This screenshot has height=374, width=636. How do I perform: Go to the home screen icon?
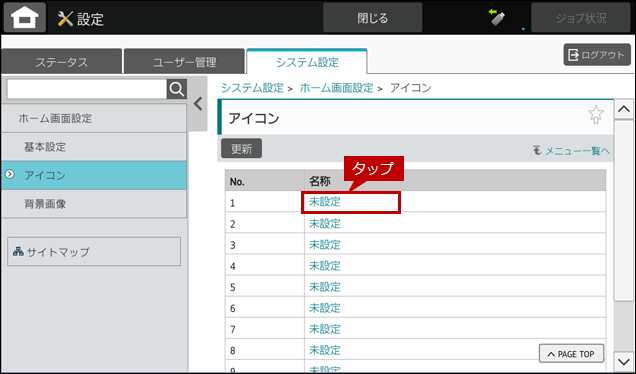click(25, 18)
